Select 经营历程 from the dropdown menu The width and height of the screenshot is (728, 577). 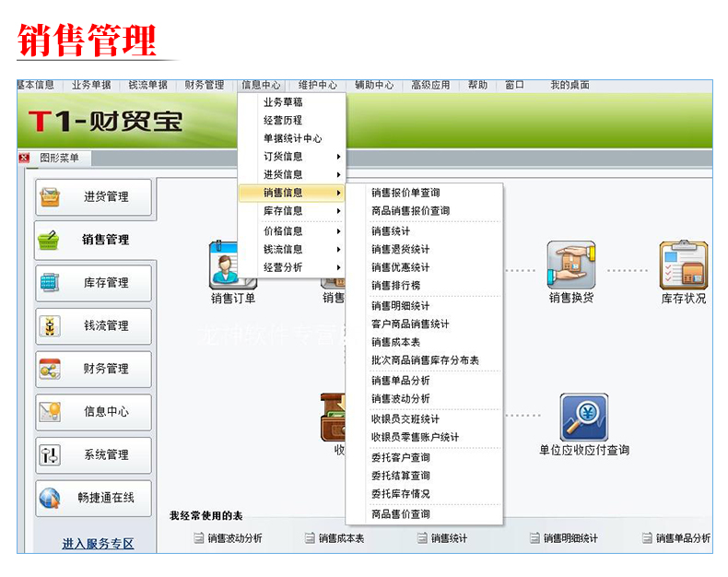coord(291,121)
